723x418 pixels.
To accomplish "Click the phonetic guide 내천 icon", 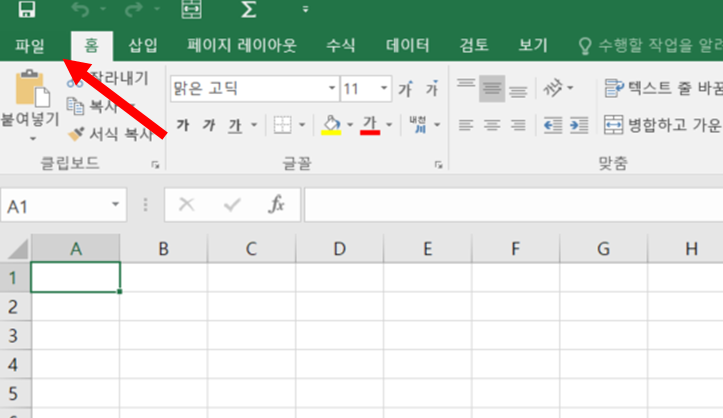I will click(418, 125).
